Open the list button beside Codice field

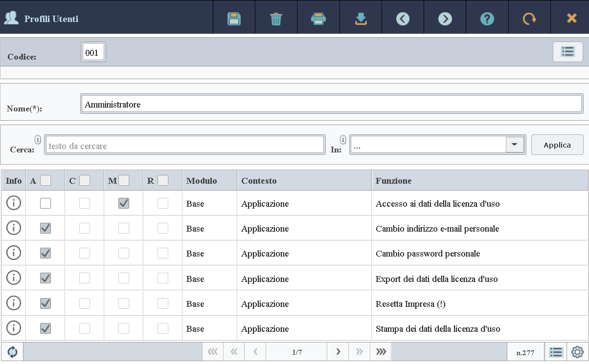[x=567, y=52]
